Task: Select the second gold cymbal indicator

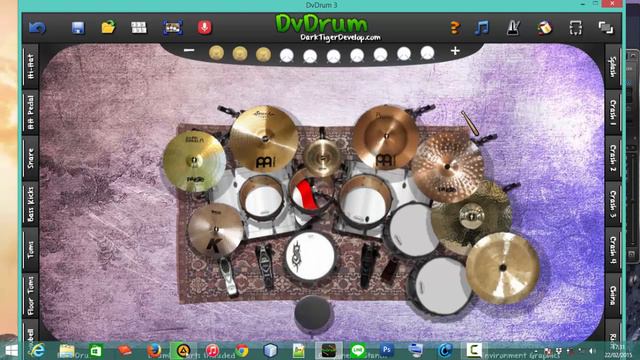Action: point(240,54)
